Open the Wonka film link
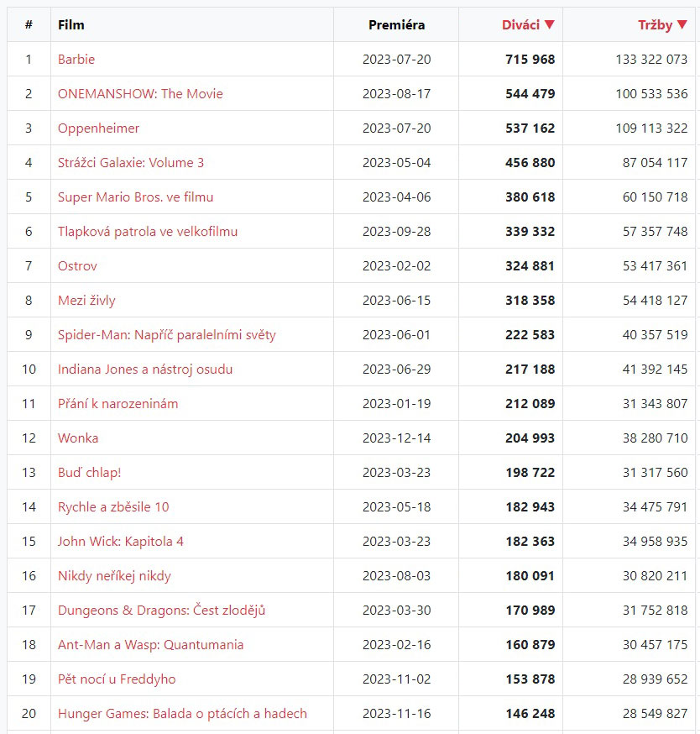 (x=78, y=438)
